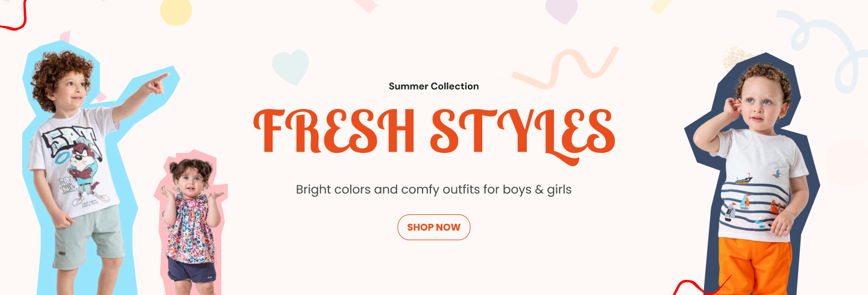Click the yellow circle decoration

[x=176, y=11]
